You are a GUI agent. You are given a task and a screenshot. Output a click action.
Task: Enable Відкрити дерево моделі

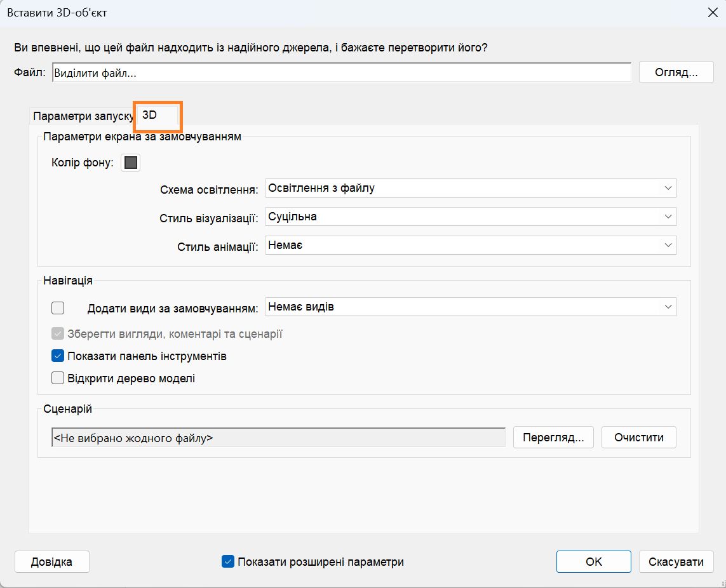click(58, 378)
